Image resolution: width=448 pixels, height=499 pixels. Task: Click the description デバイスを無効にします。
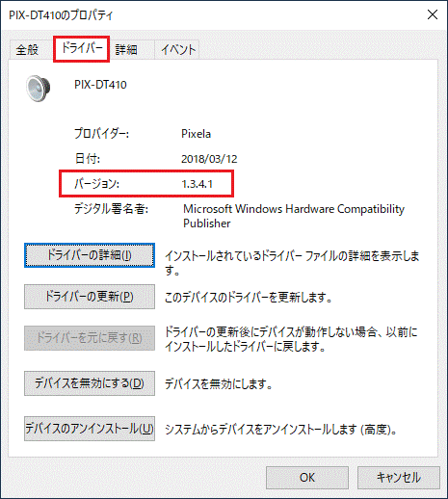[x=219, y=384]
